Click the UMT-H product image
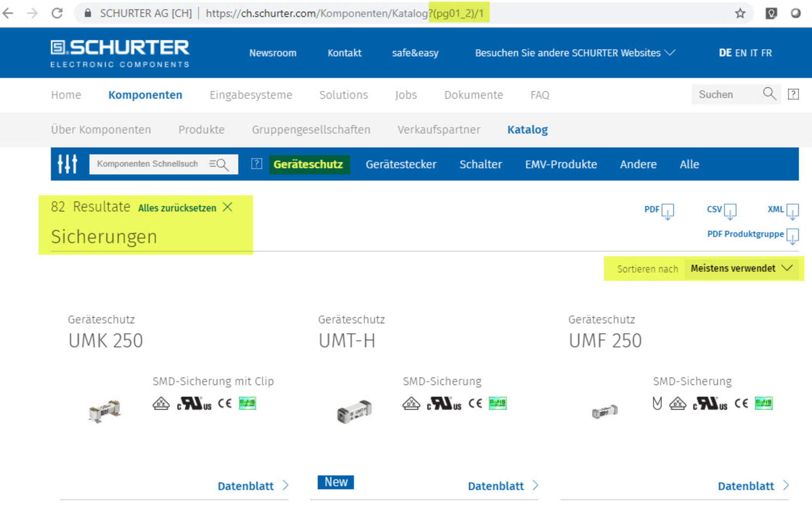Image resolution: width=812 pixels, height=514 pixels. tap(354, 411)
